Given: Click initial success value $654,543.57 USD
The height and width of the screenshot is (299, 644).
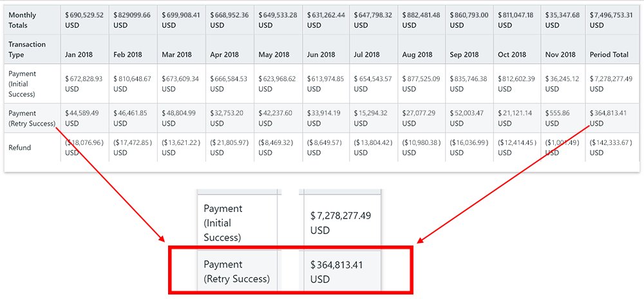Looking at the screenshot, I should click(373, 84).
